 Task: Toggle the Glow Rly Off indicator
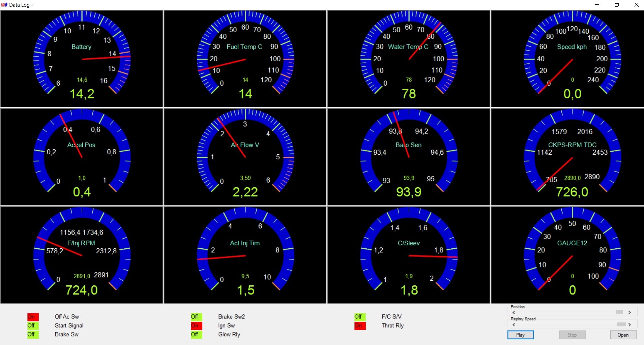197,335
